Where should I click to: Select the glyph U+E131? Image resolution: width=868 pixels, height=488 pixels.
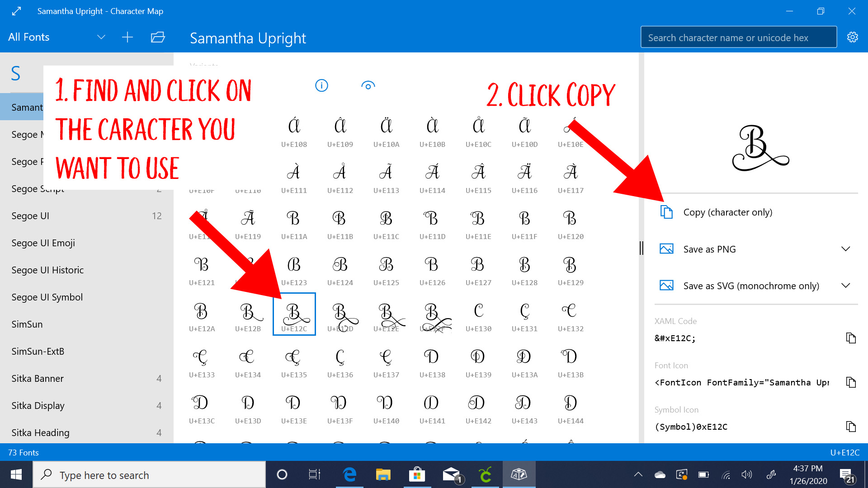tap(525, 314)
